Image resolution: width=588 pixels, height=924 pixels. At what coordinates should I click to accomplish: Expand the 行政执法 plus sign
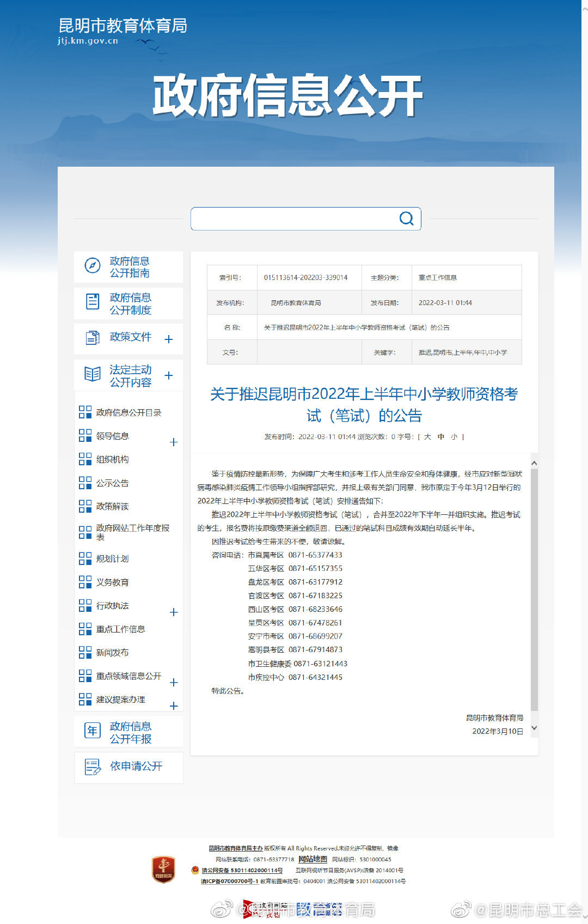pyautogui.click(x=174, y=612)
